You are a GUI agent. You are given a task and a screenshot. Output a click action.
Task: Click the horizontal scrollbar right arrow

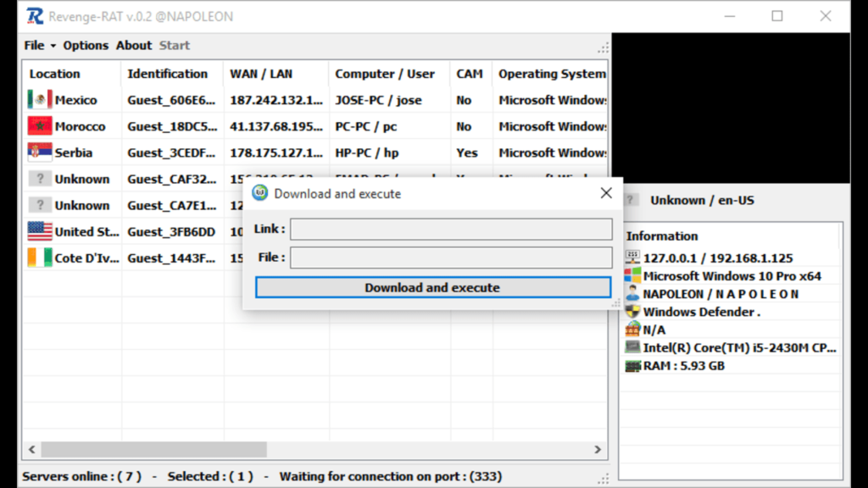598,449
